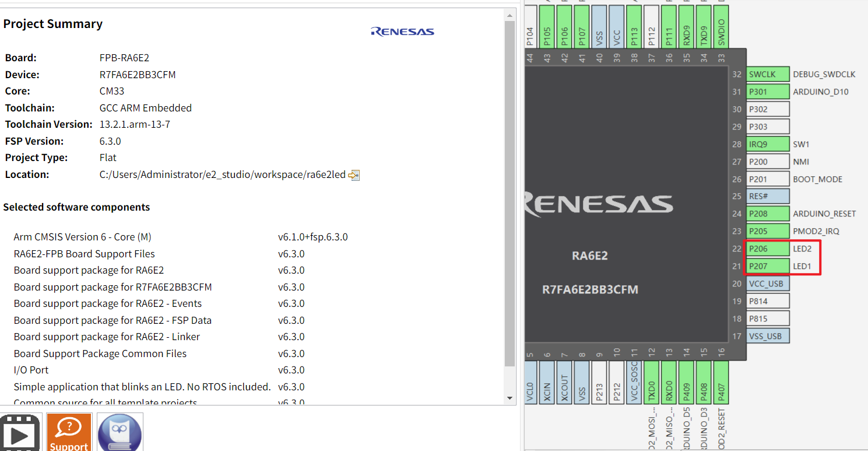Select the TXD9 pin at the top
This screenshot has height=451, width=868.
[x=704, y=26]
